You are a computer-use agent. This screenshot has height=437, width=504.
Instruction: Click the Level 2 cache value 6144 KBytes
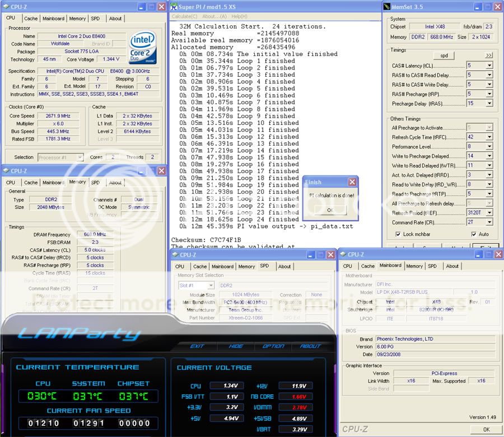[x=137, y=131]
